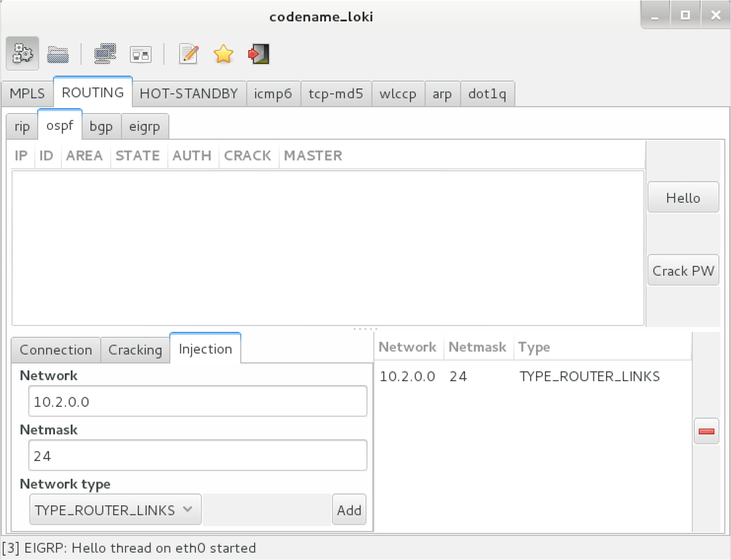Switch to the Cracking tab
Screen dimensions: 731x560
coord(135,349)
